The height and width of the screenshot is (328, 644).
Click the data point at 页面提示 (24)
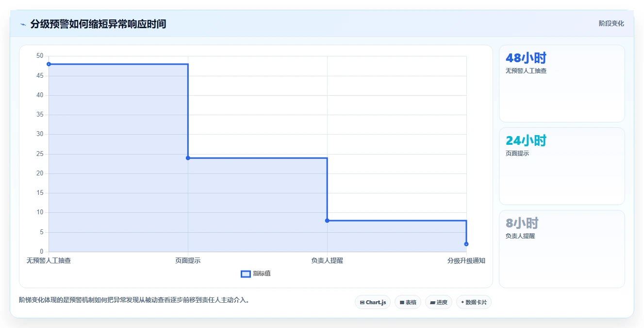[x=188, y=158]
